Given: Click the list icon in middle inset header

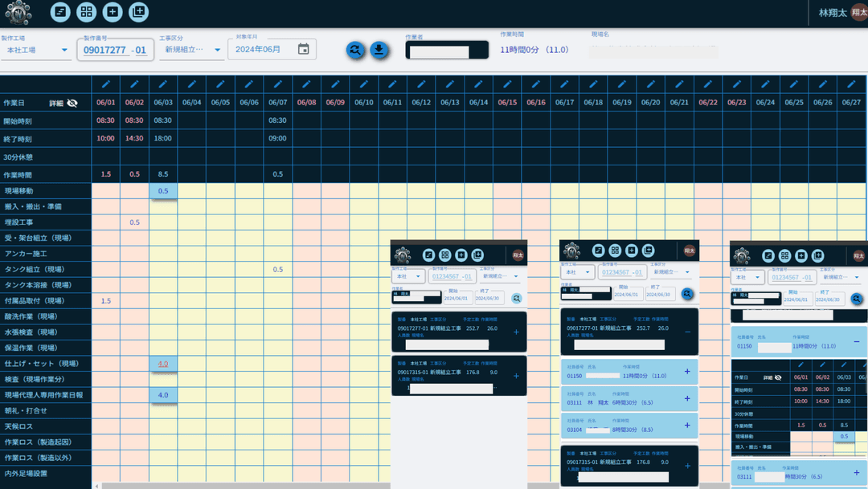Looking at the screenshot, I should (x=599, y=251).
